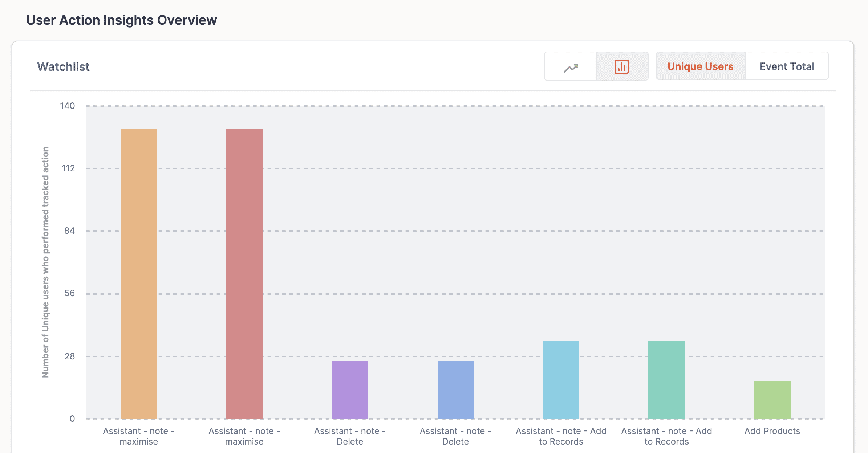This screenshot has height=453, width=868.
Task: Click the 112 y-axis value
Action: click(68, 168)
